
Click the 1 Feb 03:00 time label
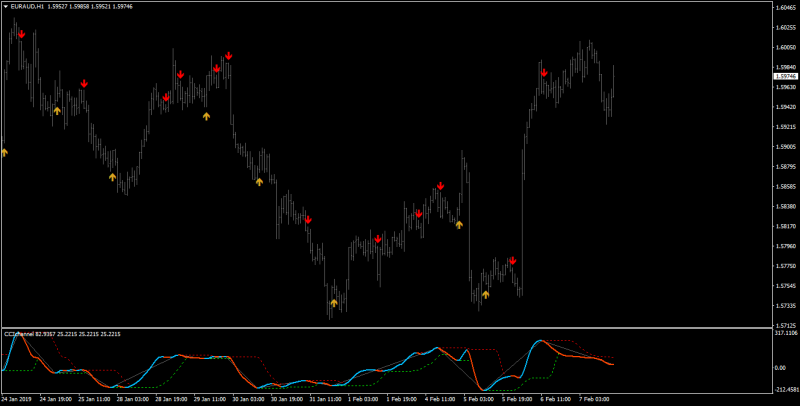364,399
